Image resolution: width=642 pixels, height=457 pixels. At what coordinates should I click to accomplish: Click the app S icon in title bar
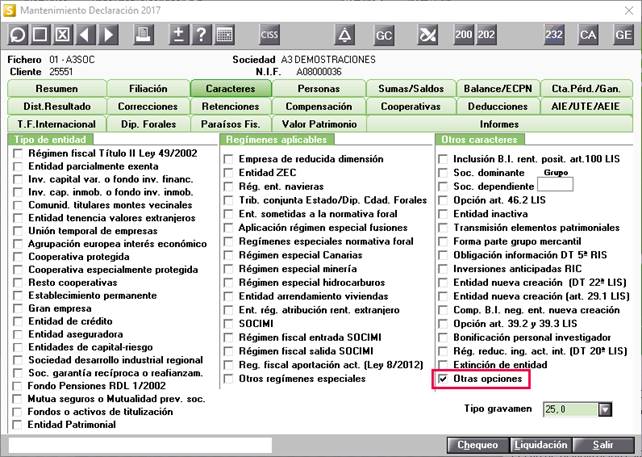click(9, 10)
